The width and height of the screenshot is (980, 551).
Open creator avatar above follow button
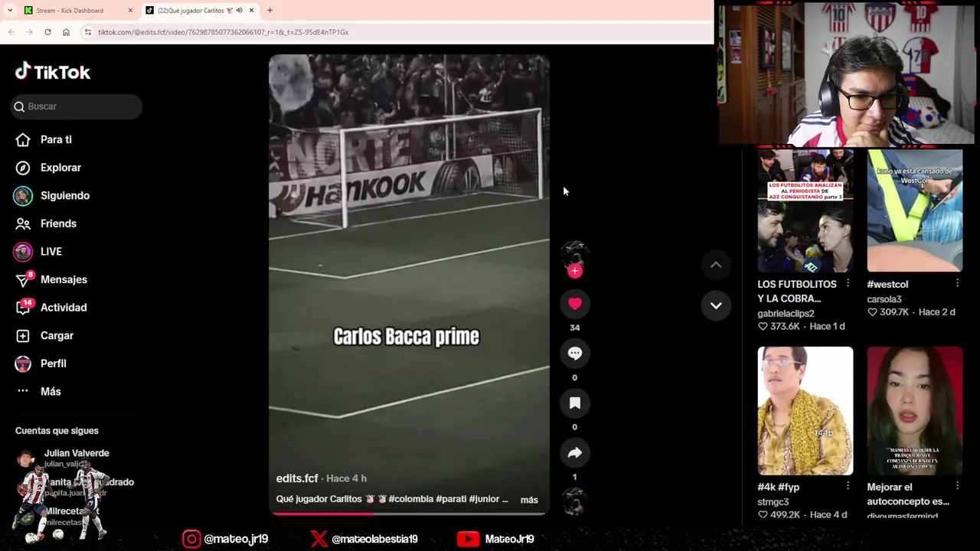pos(575,253)
